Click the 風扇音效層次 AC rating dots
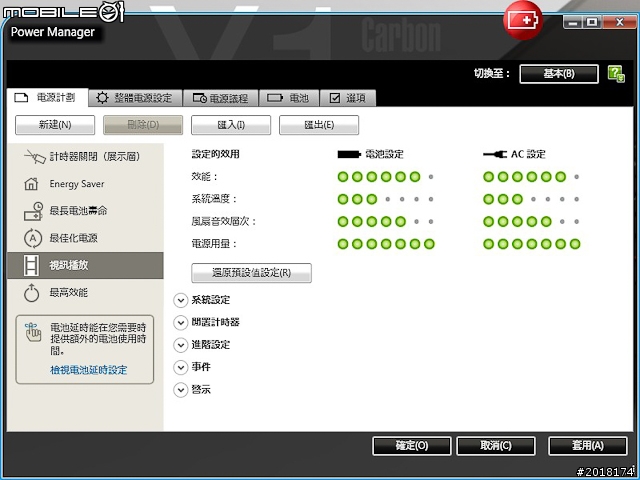This screenshot has height=480, width=640. pos(531,222)
